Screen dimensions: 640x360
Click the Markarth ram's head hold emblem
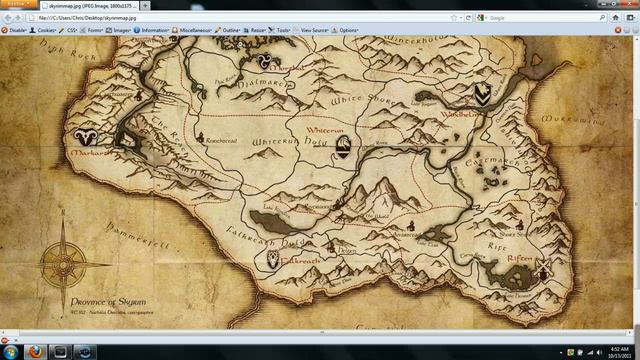click(x=86, y=138)
